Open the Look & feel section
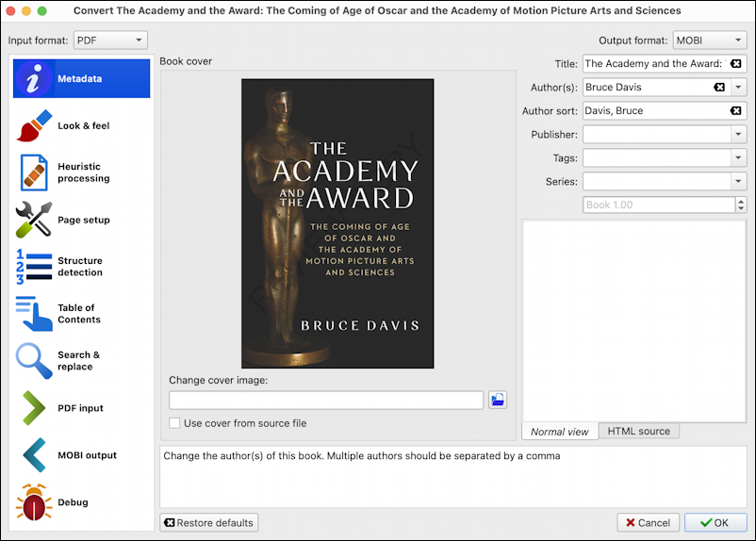Image resolution: width=756 pixels, height=541 pixels. [82, 125]
